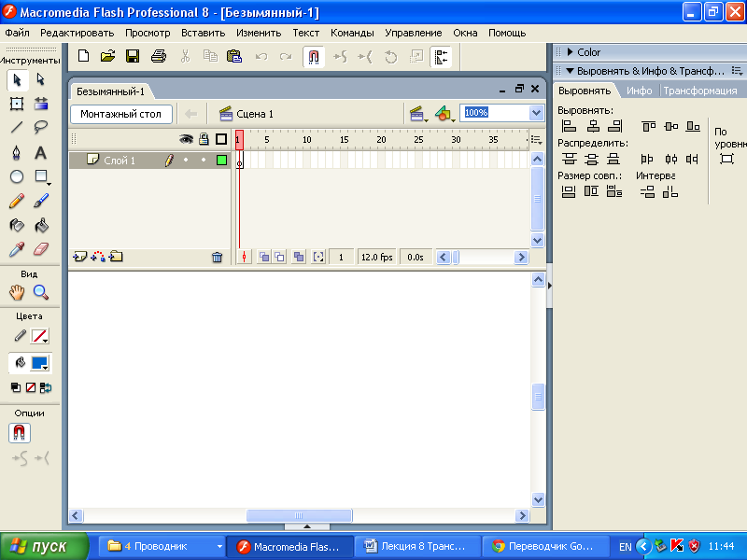Activate the Zoom magnifier tool

(x=41, y=292)
